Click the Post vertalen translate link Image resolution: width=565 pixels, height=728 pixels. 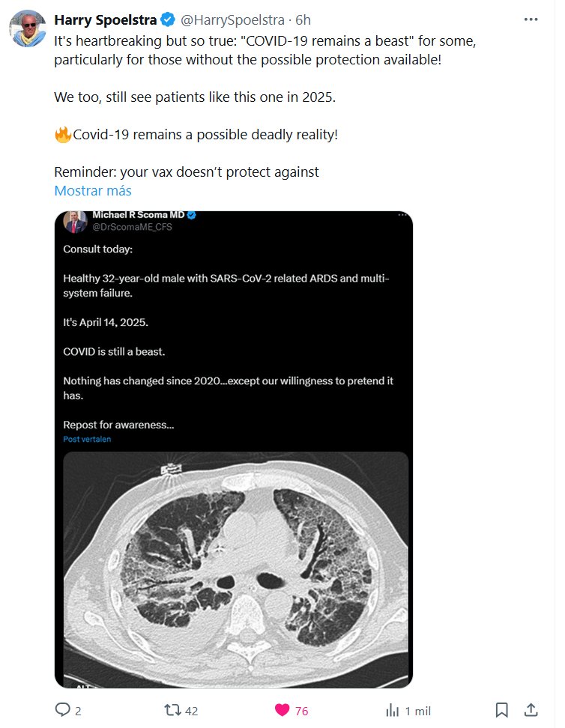(87, 440)
